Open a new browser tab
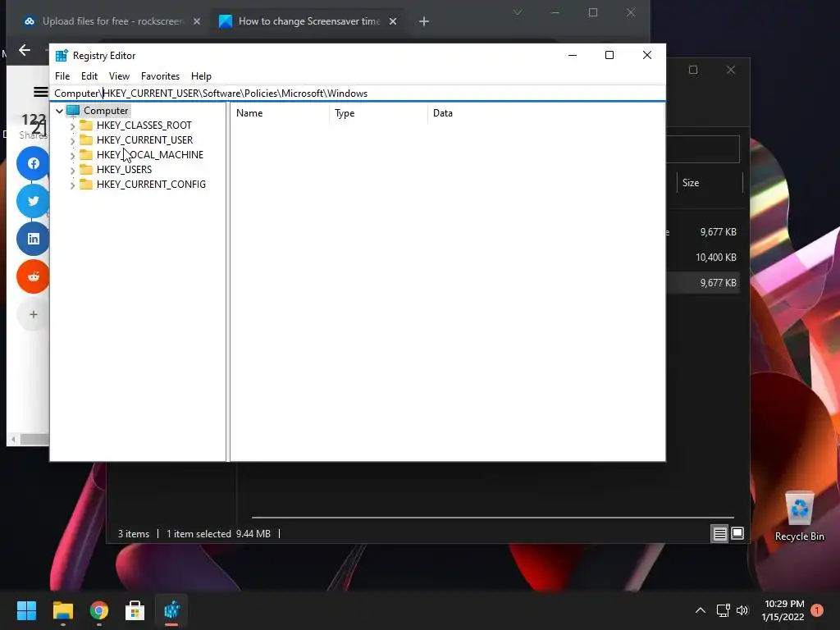 (424, 21)
